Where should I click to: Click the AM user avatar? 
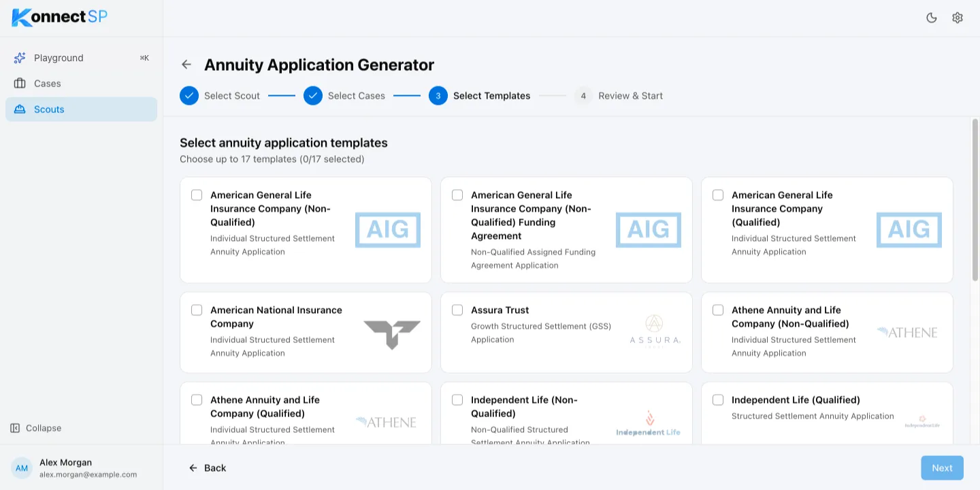22,468
